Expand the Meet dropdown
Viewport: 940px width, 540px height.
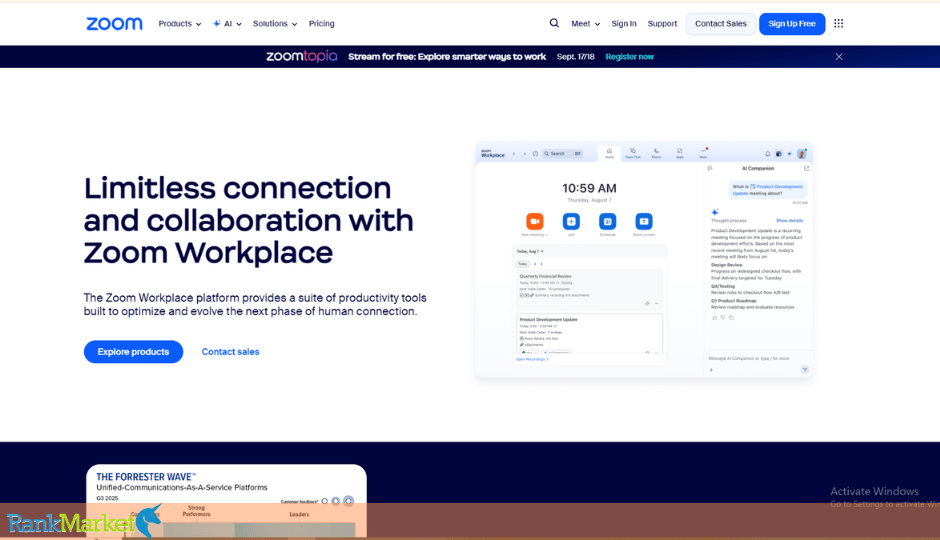pos(585,23)
